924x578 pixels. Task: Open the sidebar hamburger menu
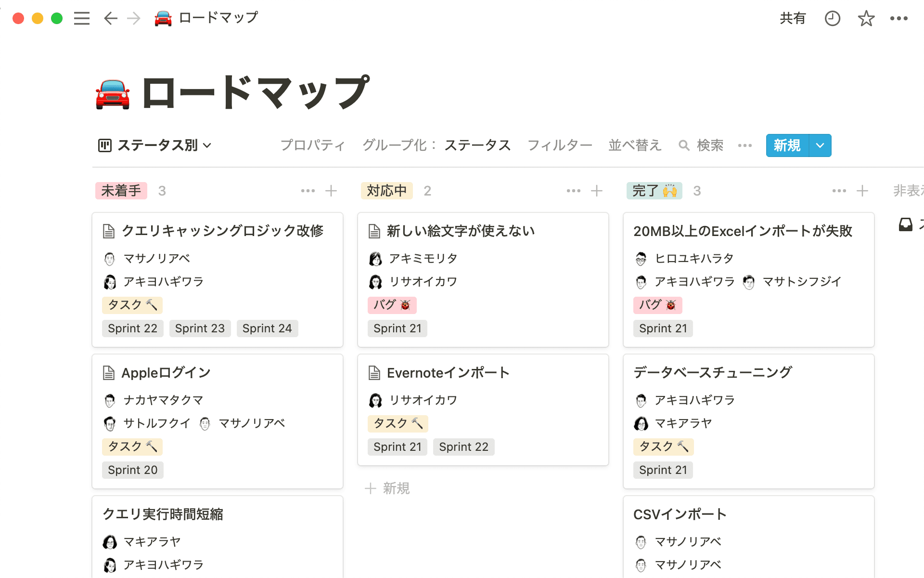tap(82, 18)
